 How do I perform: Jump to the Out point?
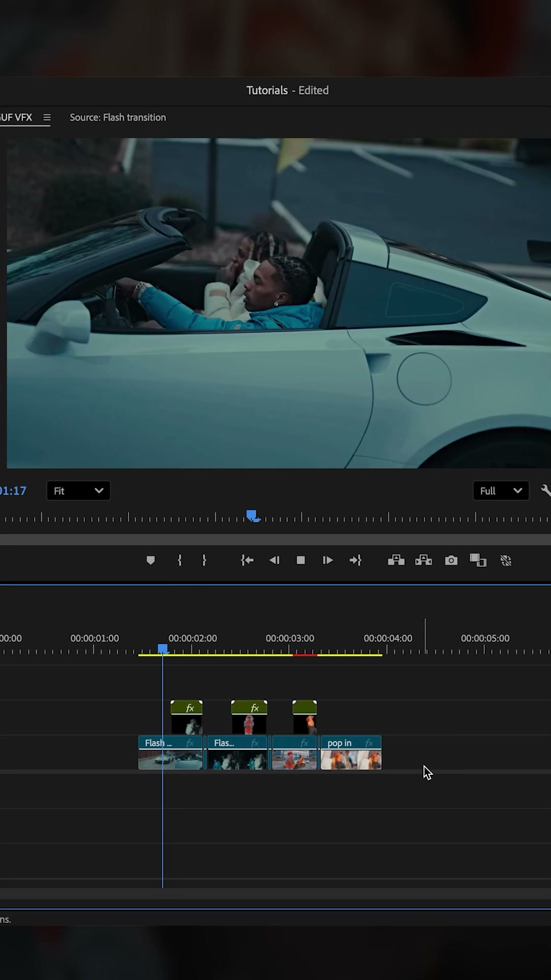356,560
